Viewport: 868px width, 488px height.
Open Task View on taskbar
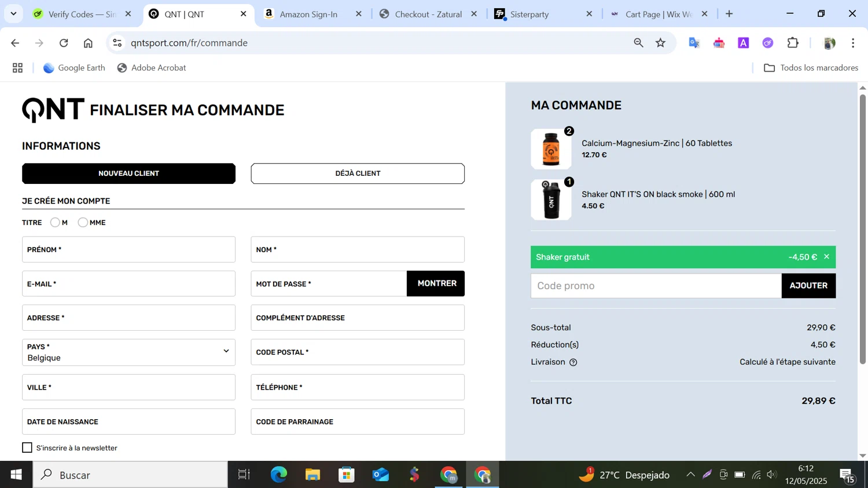point(244,475)
